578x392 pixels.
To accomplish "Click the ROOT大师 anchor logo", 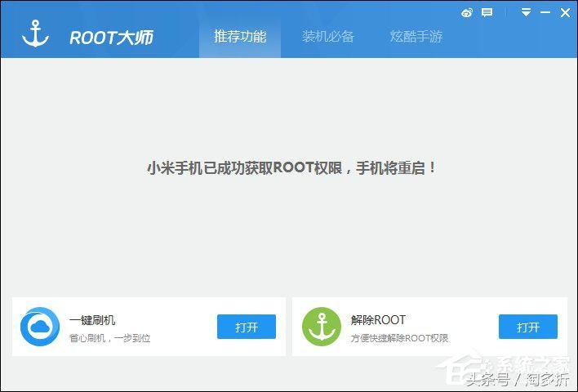I will [35, 33].
